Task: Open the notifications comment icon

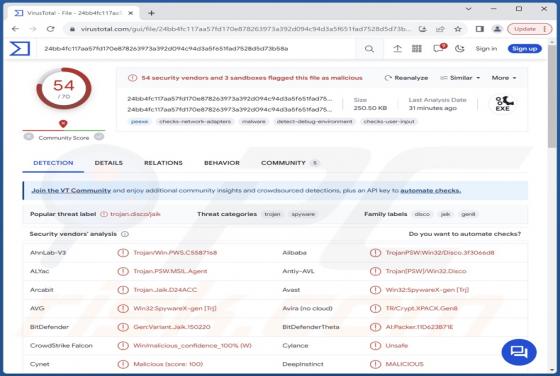Action: [439, 49]
